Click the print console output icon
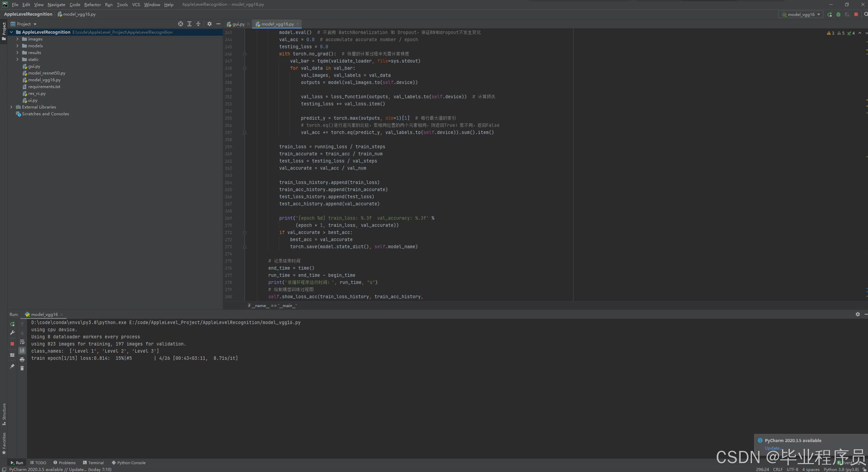The width and height of the screenshot is (868, 472). [22, 359]
